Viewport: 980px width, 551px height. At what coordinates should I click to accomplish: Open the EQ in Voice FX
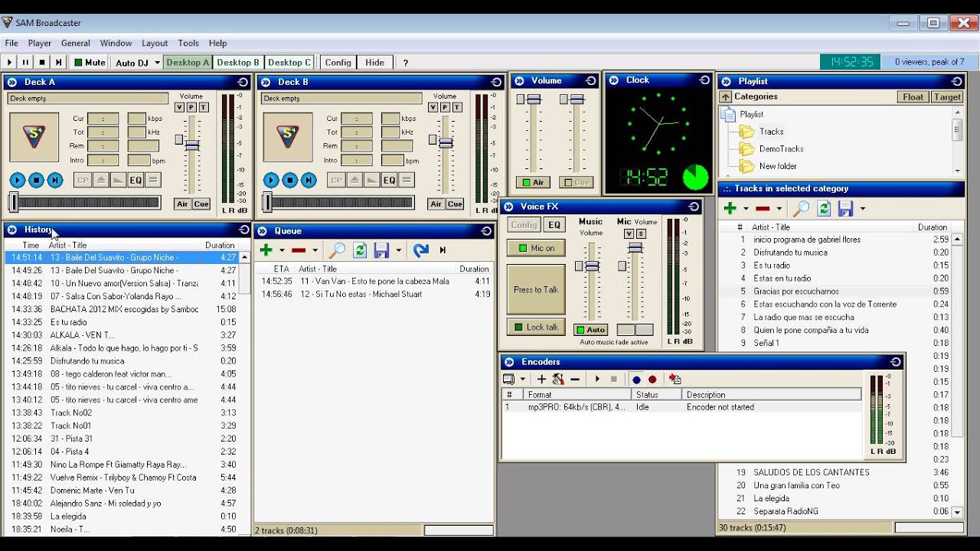click(554, 225)
